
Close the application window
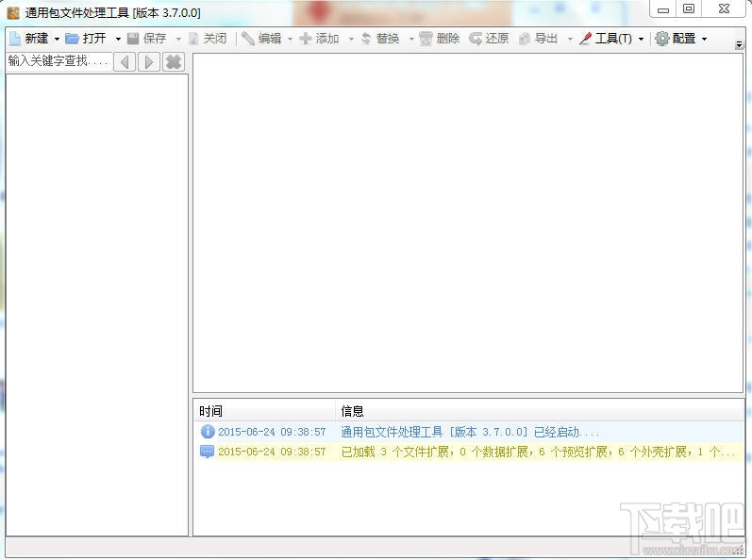pyautogui.click(x=725, y=9)
